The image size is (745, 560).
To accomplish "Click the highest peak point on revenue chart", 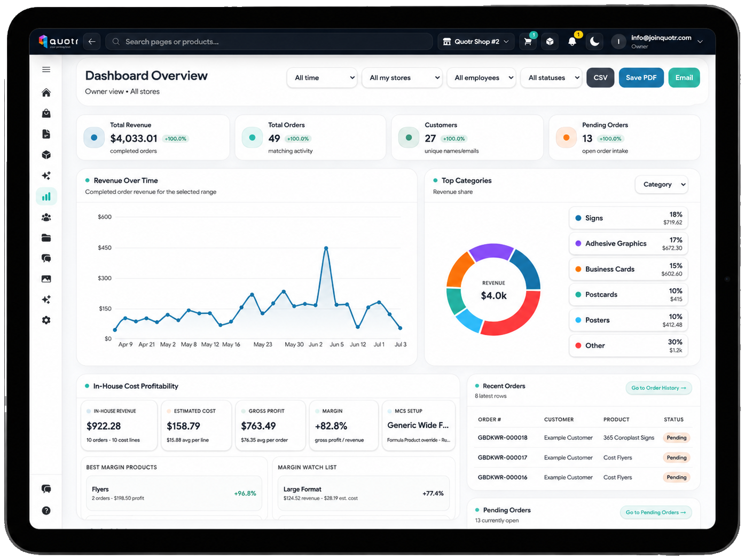I will [326, 248].
